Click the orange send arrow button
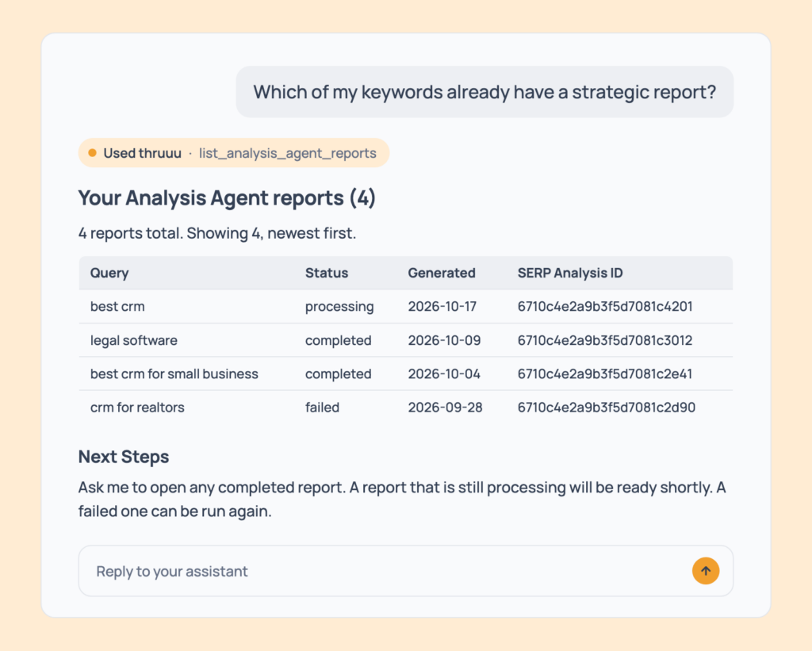The width and height of the screenshot is (812, 651). pyautogui.click(x=705, y=571)
